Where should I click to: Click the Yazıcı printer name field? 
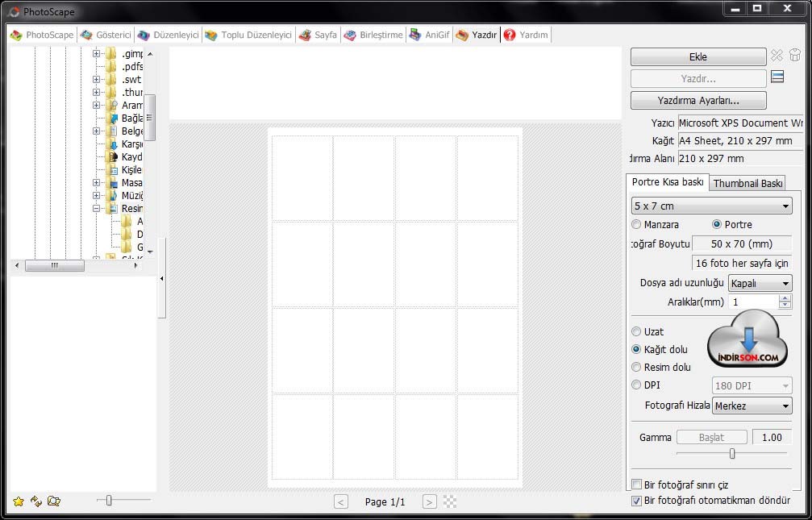[740, 123]
